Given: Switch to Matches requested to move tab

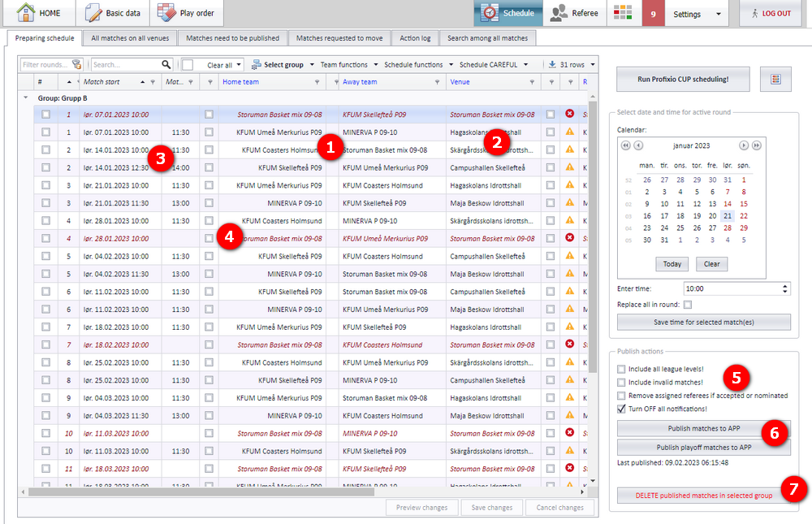Looking at the screenshot, I should 339,38.
